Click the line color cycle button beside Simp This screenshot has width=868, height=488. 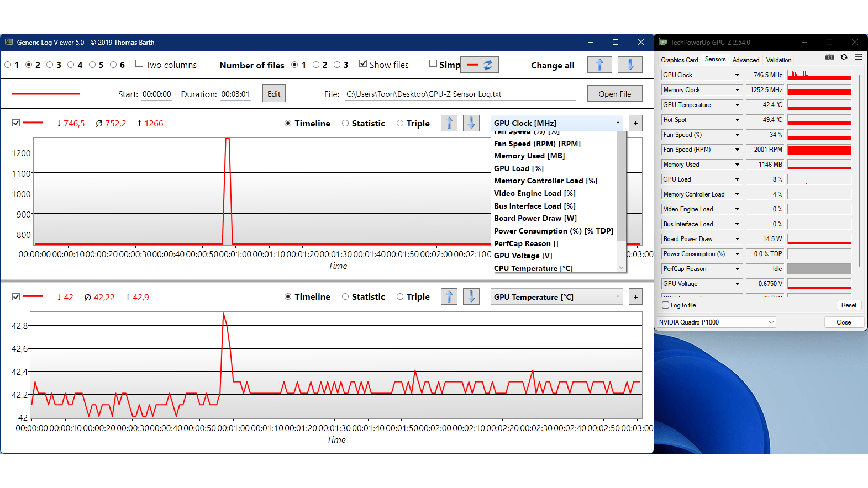tap(480, 65)
